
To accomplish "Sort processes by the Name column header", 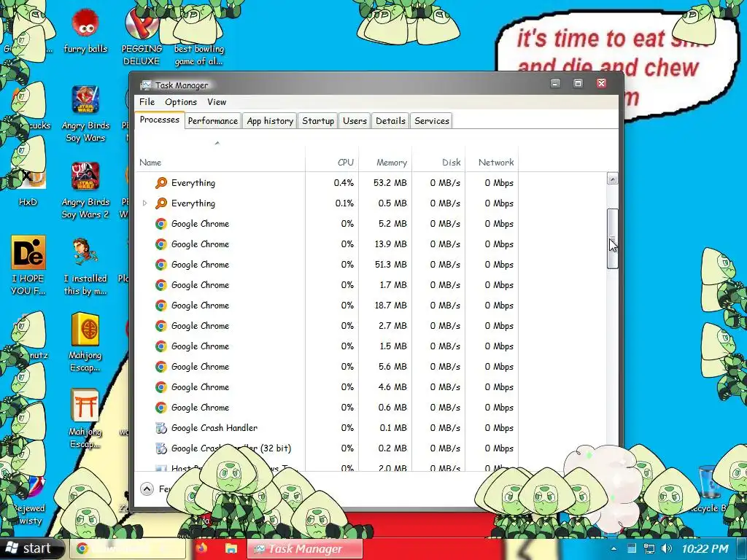I will 220,163.
